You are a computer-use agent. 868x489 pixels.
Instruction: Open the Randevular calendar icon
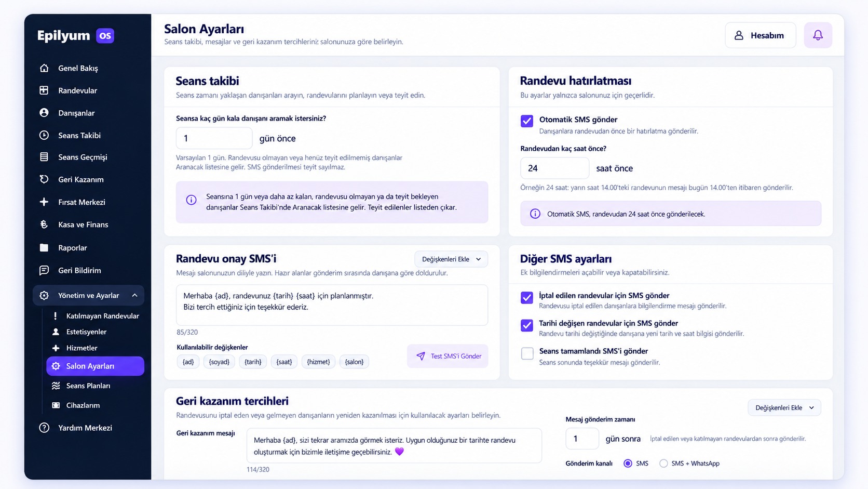44,90
